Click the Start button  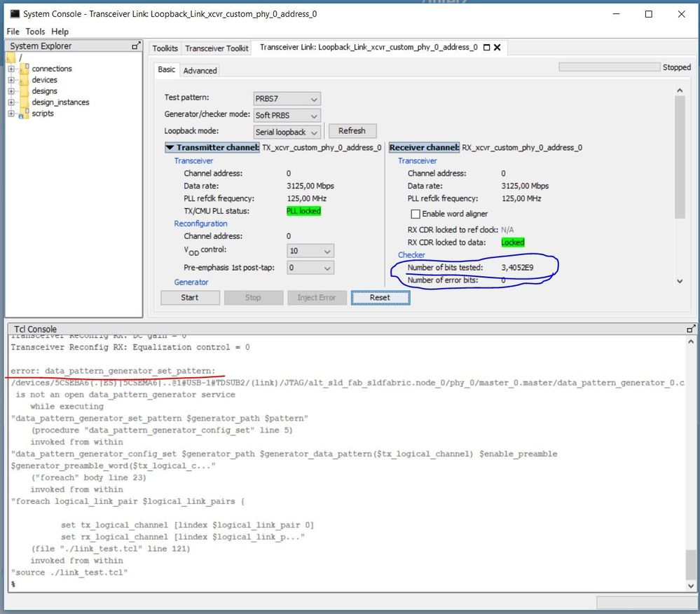point(190,298)
